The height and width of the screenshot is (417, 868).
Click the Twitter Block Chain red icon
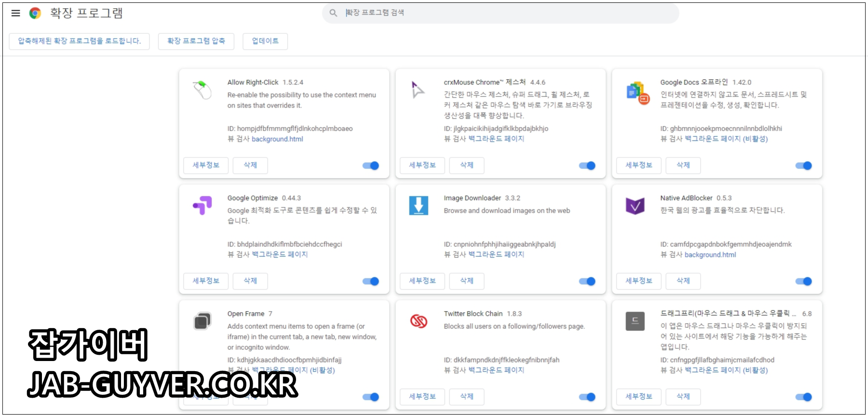(x=419, y=321)
